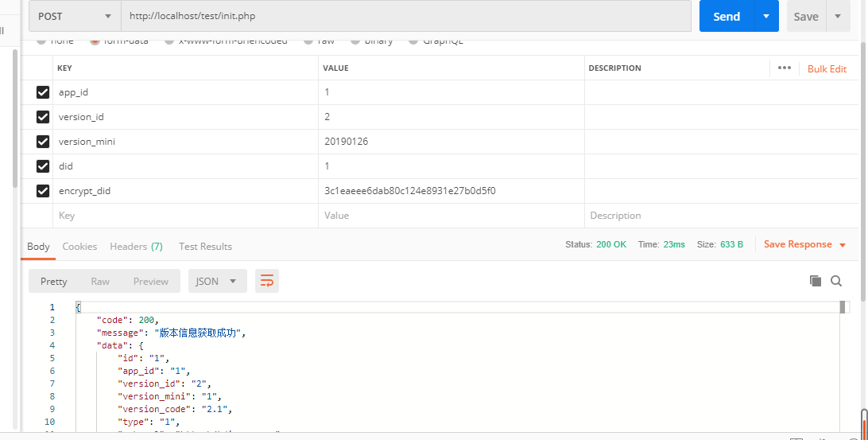Image resolution: width=868 pixels, height=440 pixels.
Task: Uncheck the encrypt_did parameter checkbox
Action: point(43,191)
